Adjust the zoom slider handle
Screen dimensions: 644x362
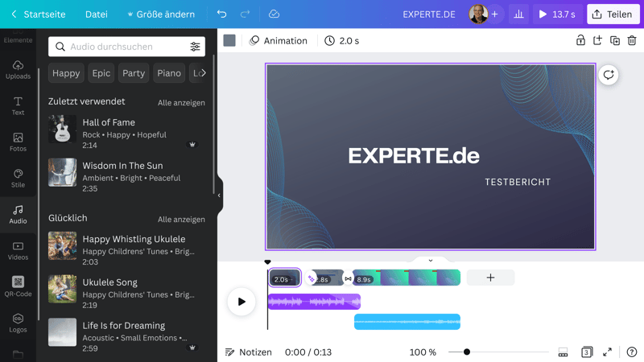[x=467, y=352]
